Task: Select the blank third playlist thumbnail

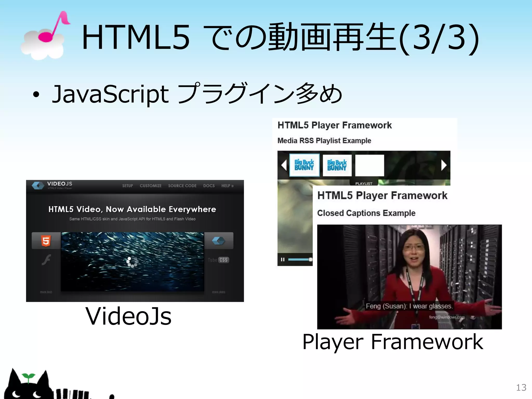Action: [370, 165]
